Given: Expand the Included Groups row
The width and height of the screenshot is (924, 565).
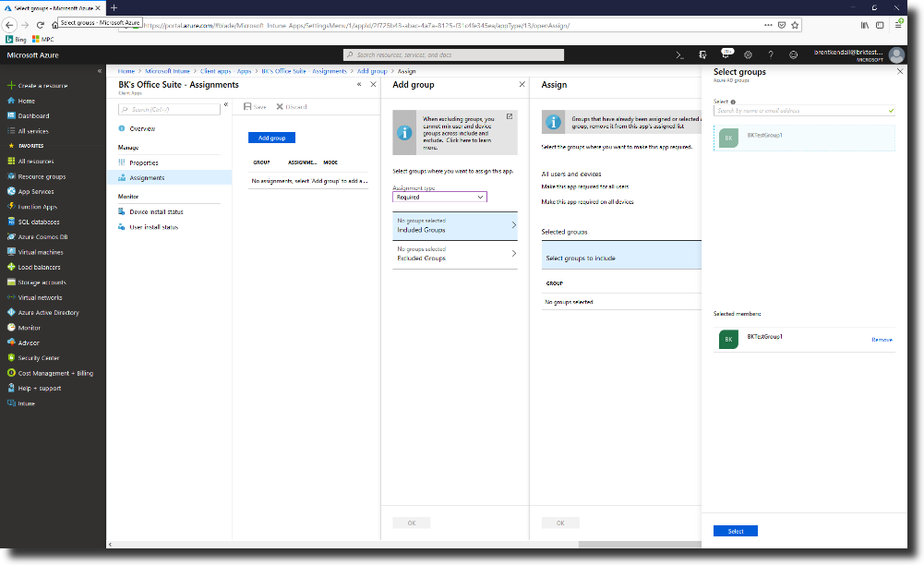Looking at the screenshot, I should 454,225.
